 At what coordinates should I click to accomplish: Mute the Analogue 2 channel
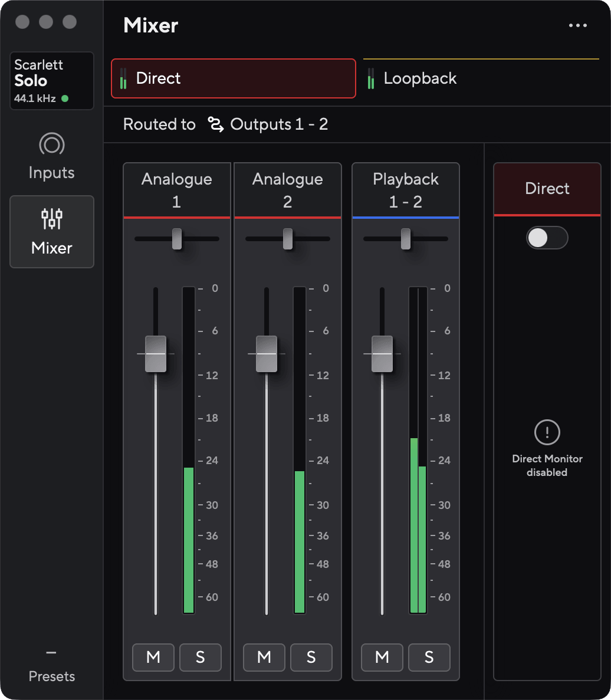(264, 657)
